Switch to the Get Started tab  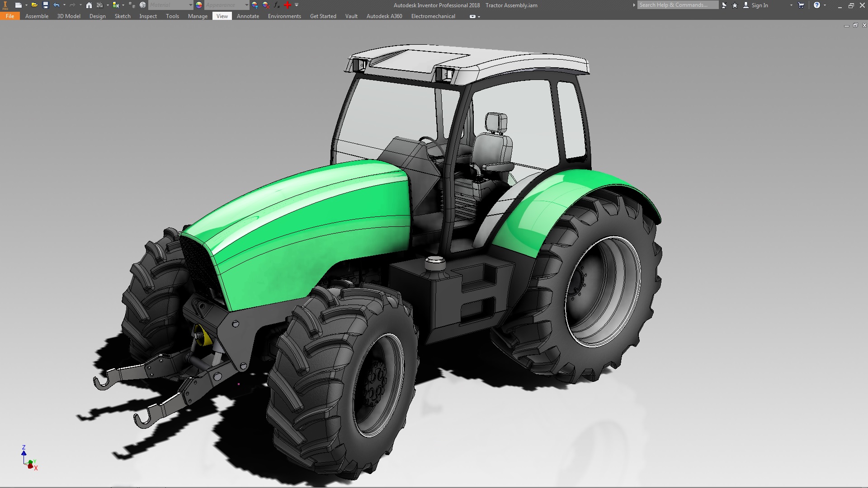pyautogui.click(x=323, y=16)
